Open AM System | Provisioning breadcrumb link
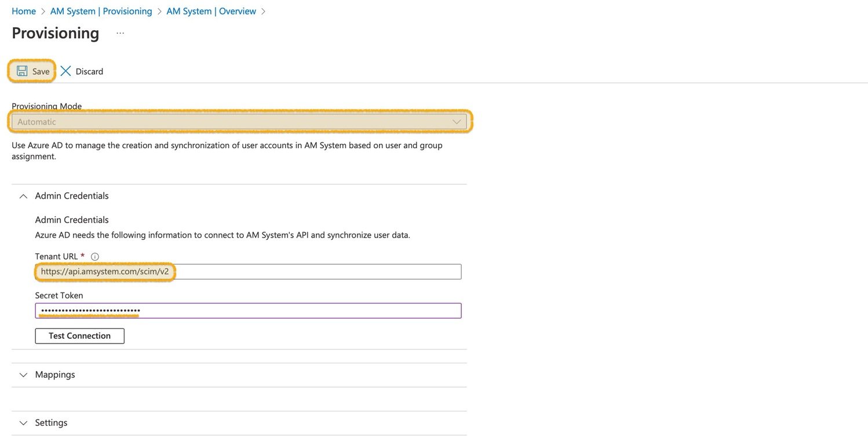Screen dimensions: 868x442 pyautogui.click(x=101, y=10)
